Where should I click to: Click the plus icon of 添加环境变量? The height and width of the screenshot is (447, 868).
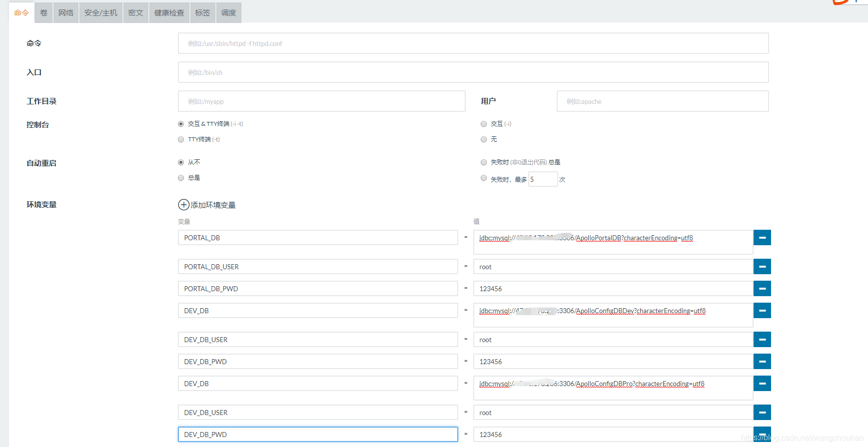click(184, 205)
